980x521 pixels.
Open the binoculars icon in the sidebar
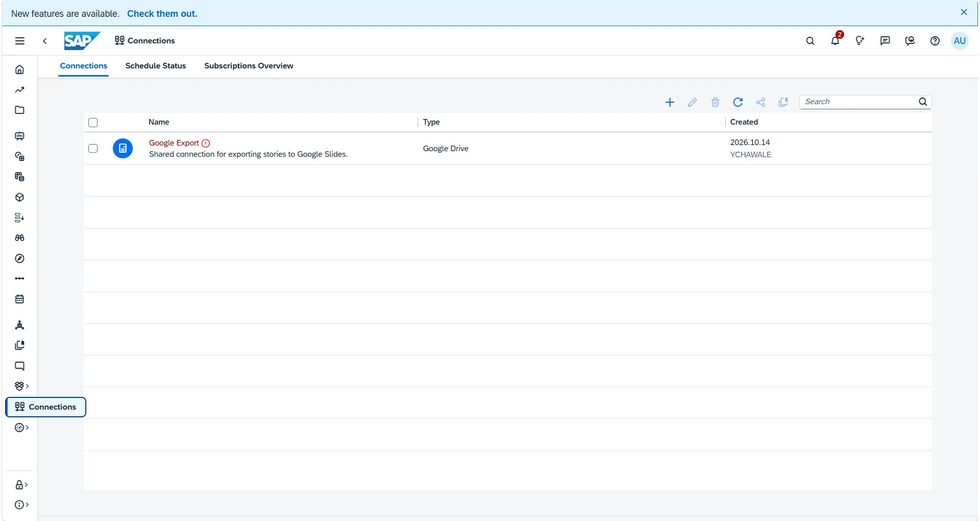point(20,238)
